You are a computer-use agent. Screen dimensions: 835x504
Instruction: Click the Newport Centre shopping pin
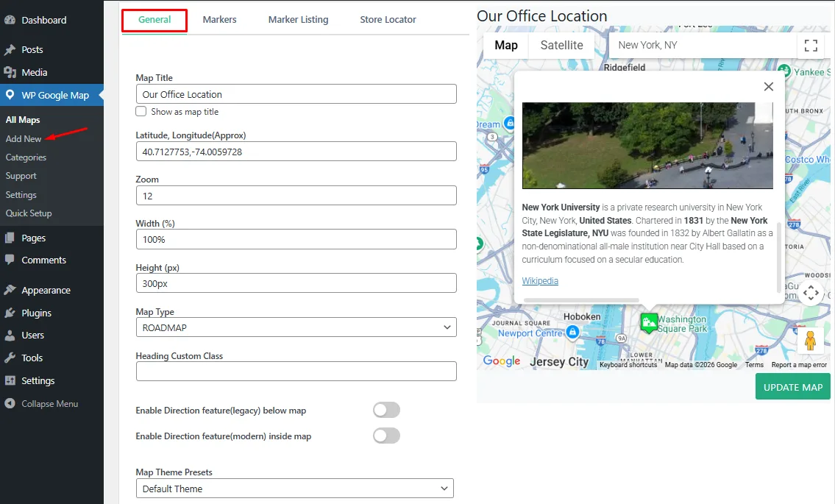pos(572,333)
